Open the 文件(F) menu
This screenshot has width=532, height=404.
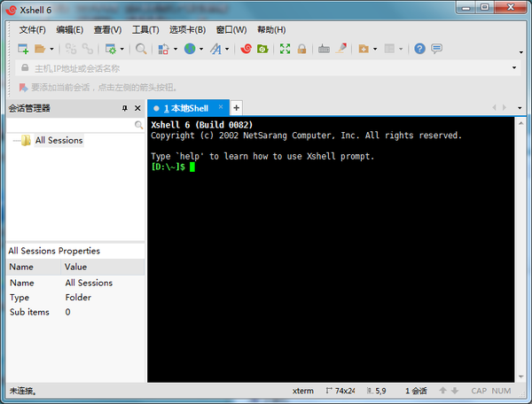coord(32,30)
